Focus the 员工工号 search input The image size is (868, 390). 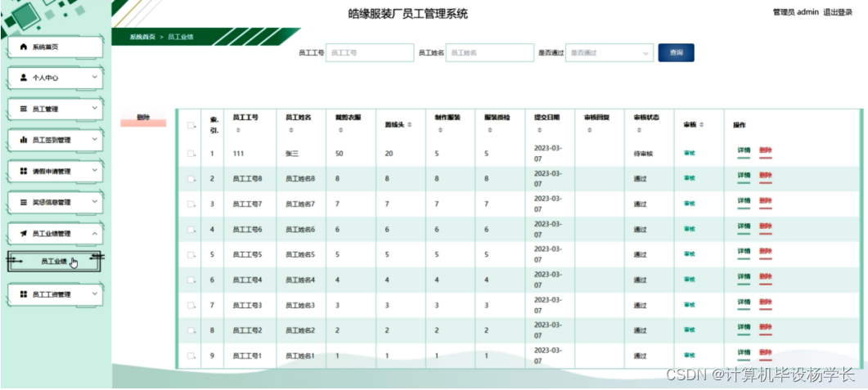[x=369, y=53]
